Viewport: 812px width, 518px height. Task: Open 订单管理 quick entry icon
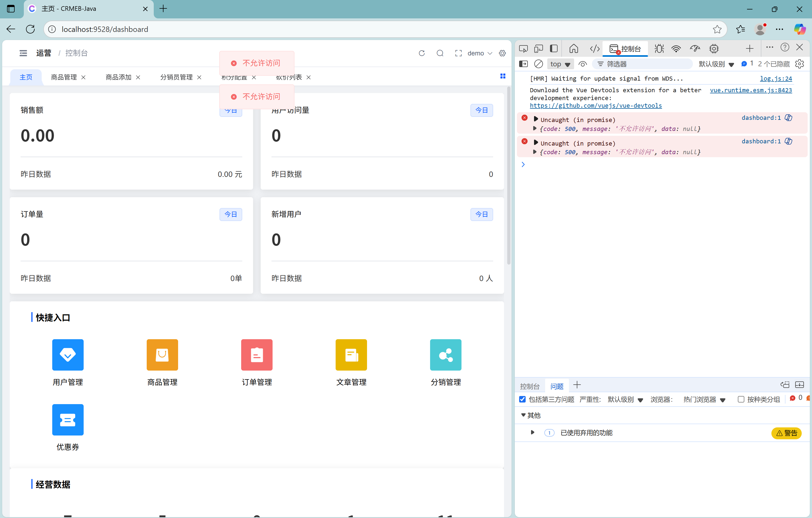click(x=257, y=355)
